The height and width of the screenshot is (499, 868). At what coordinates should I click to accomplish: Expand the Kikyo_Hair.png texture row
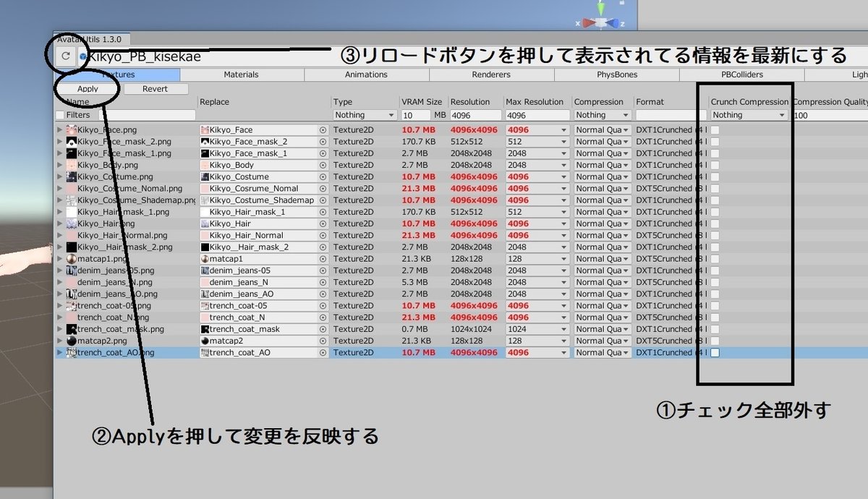[x=59, y=223]
